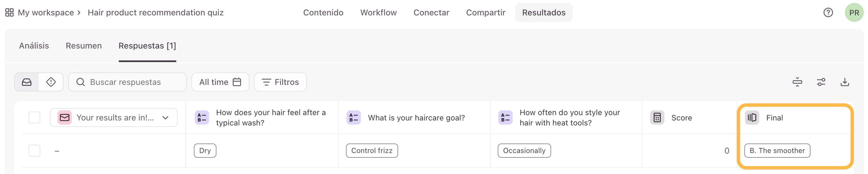
Task: Open the column settings sliders icon
Action: [821, 82]
